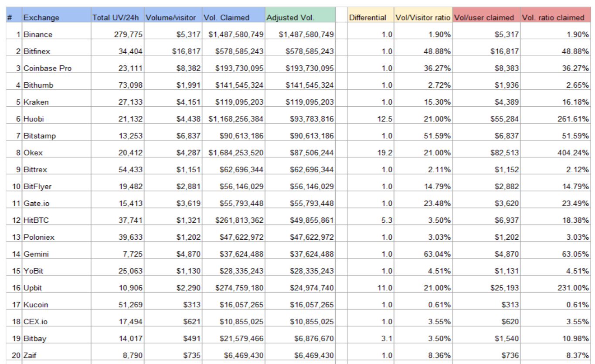The image size is (595, 364).
Task: Select Bitfinex's Volume/visitor cell $16,817
Action: 173,51
